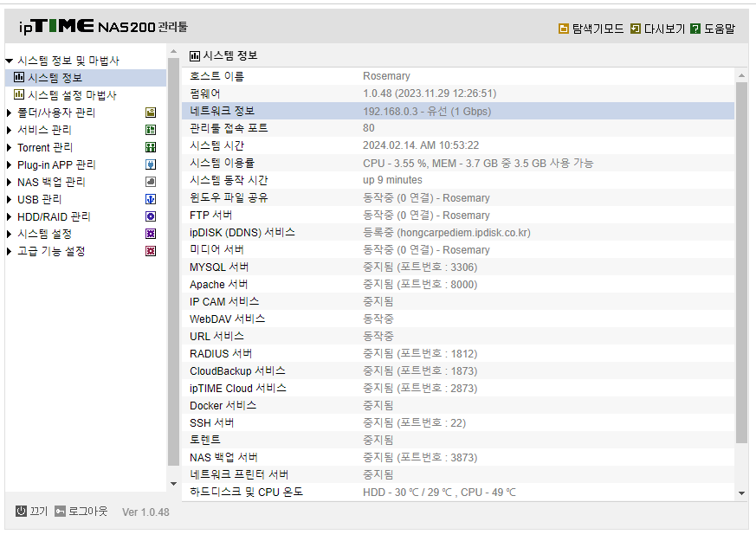Expand the USB 관리 section
The width and height of the screenshot is (756, 541).
click(9, 199)
